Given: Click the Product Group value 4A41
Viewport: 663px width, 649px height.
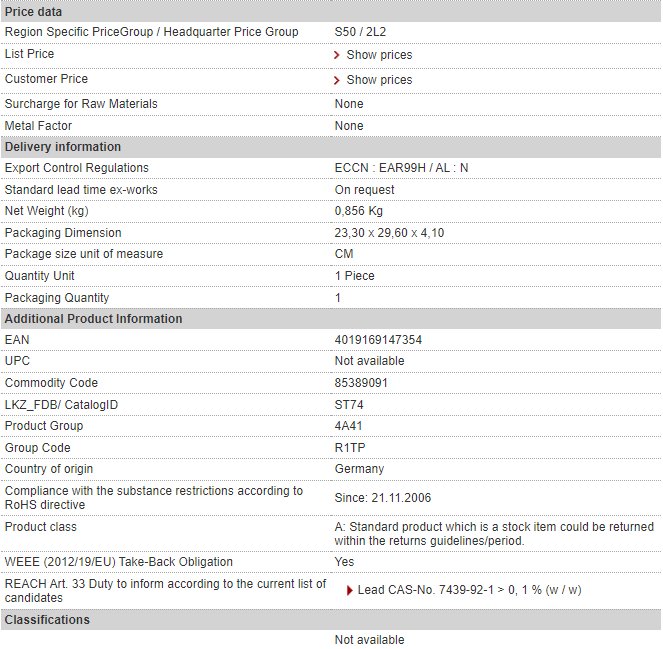Looking at the screenshot, I should click(348, 426).
